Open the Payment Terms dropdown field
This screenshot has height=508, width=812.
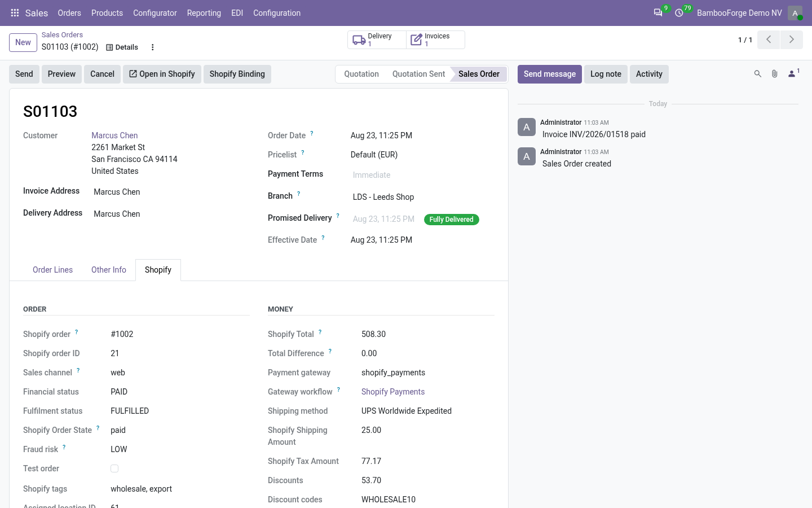pyautogui.click(x=422, y=175)
